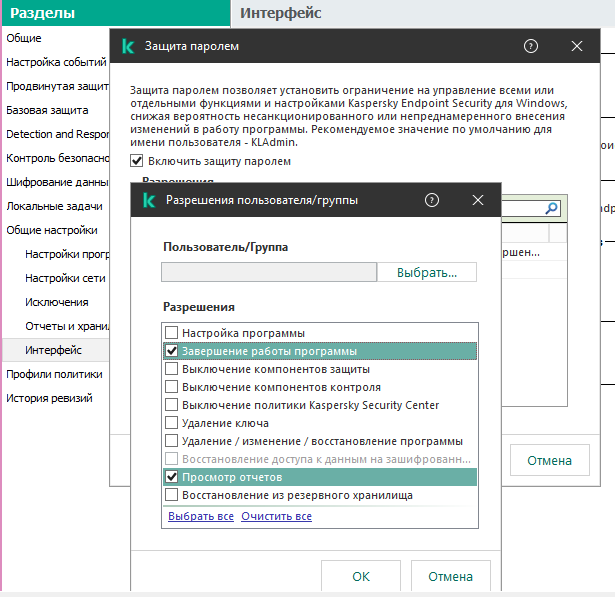Viewport: 615px width, 597px height.
Task: Click the Разделы header
Action: [42, 13]
